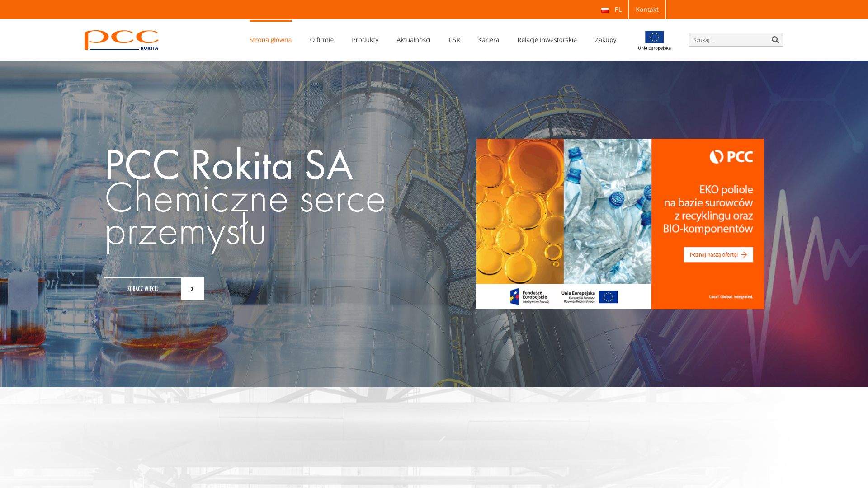This screenshot has width=868, height=488.
Task: Click the PCC Rokita logo
Action: (122, 40)
